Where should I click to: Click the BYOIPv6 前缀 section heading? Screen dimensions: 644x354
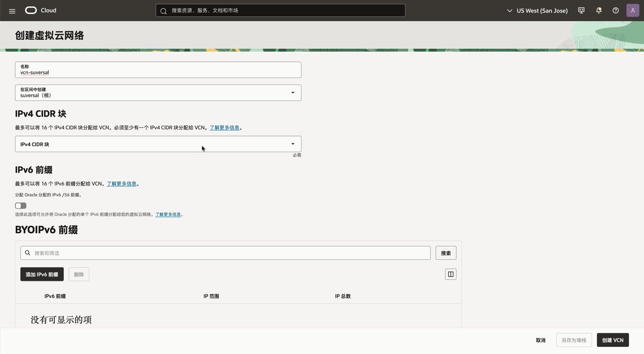click(x=46, y=230)
